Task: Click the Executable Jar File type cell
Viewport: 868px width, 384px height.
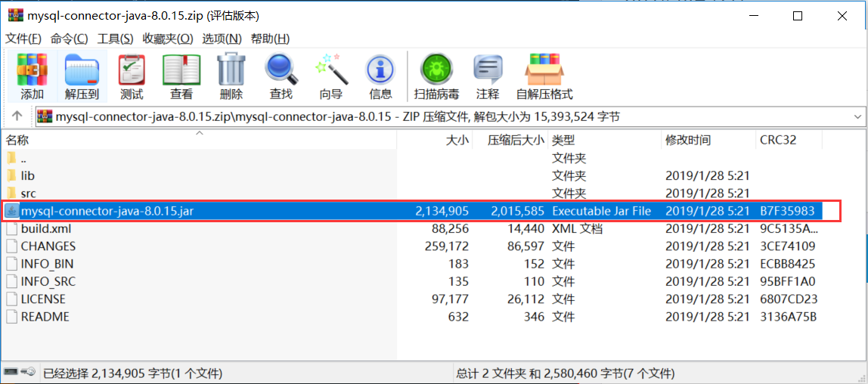Action: click(602, 211)
